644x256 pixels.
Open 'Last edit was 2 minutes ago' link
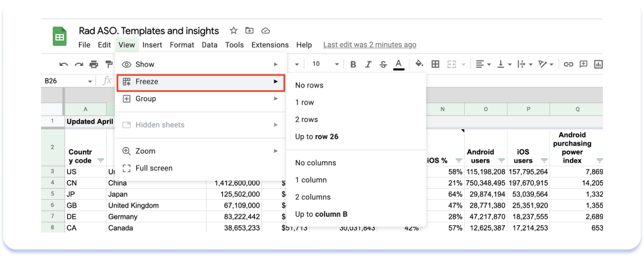click(370, 45)
